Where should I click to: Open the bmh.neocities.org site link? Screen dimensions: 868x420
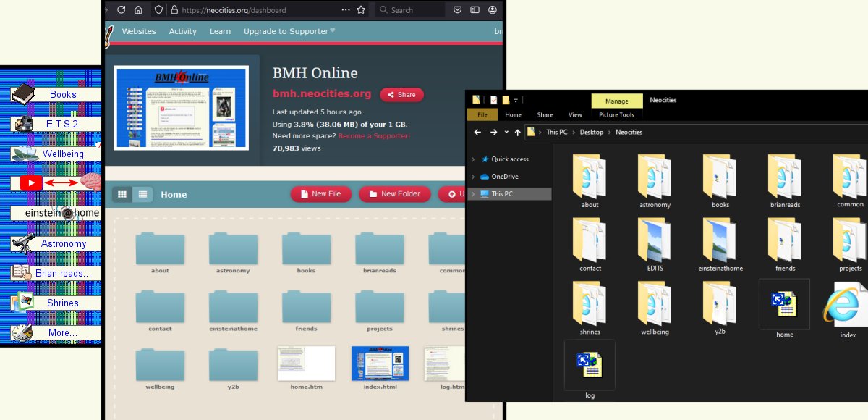point(322,93)
